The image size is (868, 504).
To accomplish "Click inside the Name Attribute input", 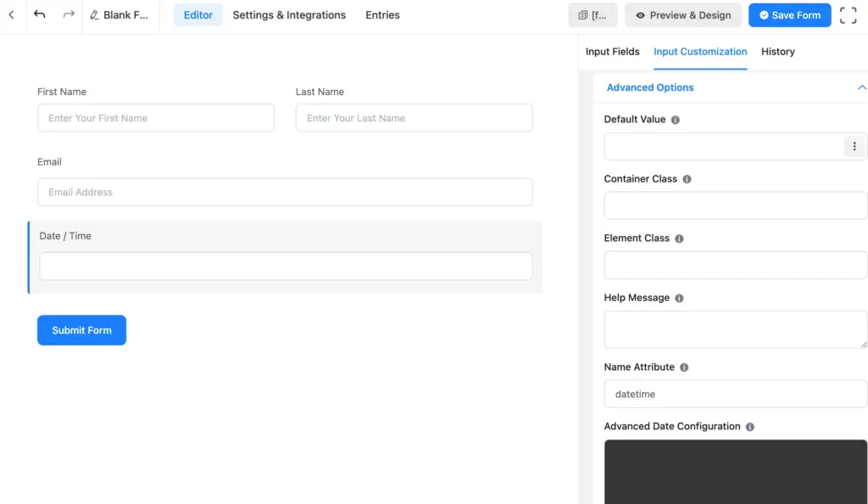I will point(734,394).
